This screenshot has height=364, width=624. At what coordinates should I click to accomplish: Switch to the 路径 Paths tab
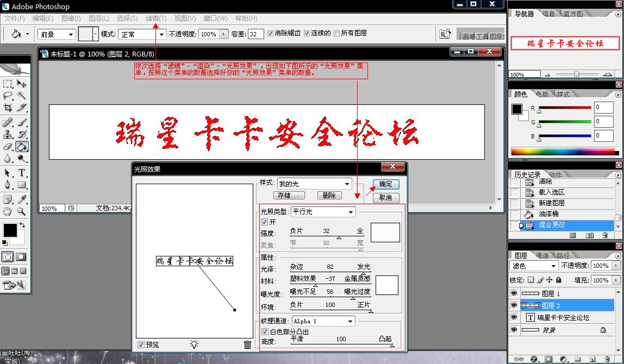tap(563, 255)
